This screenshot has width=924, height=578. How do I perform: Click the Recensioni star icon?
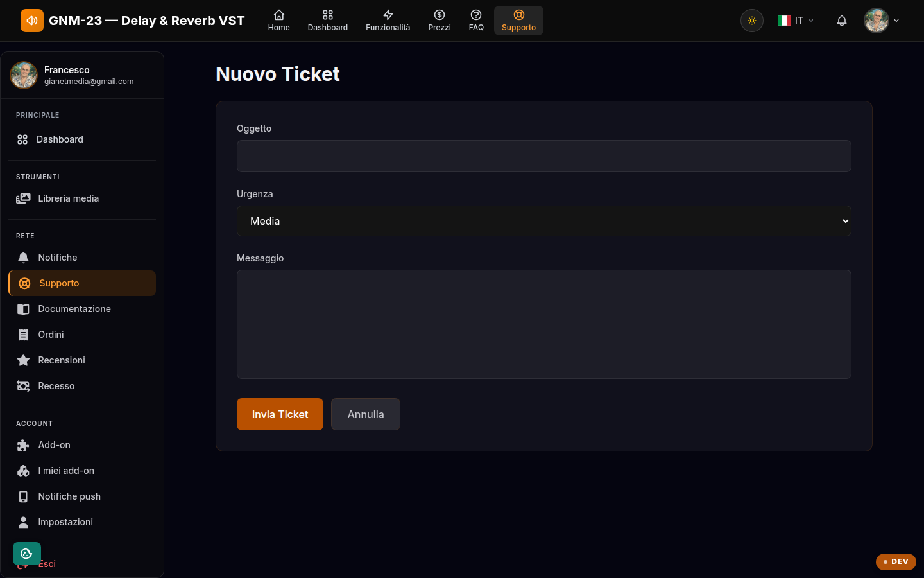pyautogui.click(x=23, y=360)
